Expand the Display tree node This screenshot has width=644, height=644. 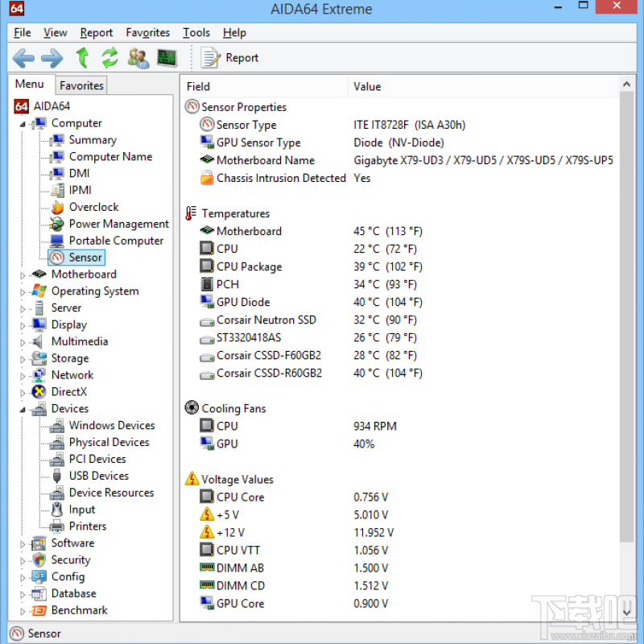click(x=23, y=325)
